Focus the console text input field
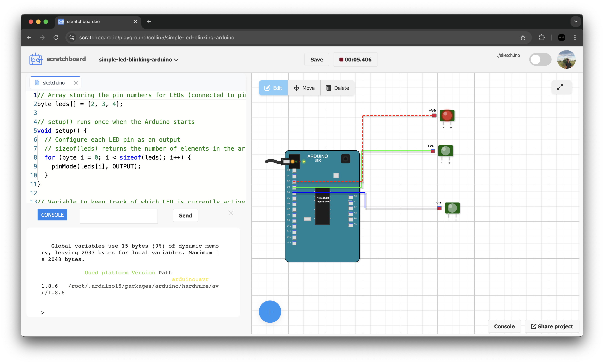Screen dimensions: 604x364 [119, 216]
